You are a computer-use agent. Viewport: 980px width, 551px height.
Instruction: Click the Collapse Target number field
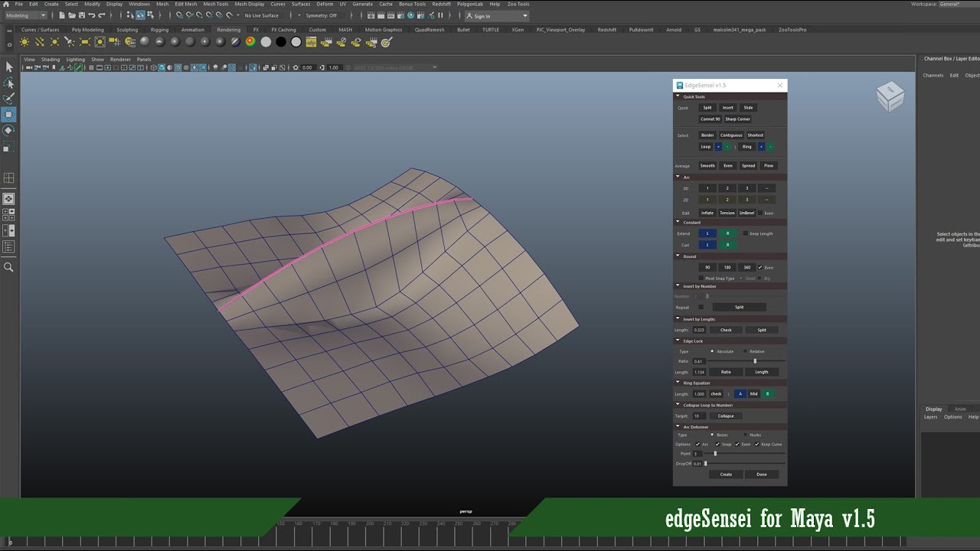point(700,416)
